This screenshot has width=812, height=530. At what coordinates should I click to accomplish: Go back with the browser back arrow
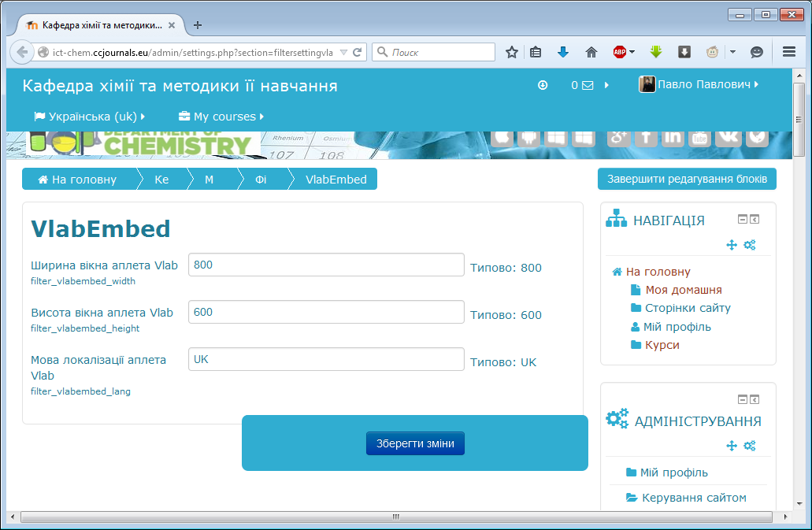coord(22,52)
